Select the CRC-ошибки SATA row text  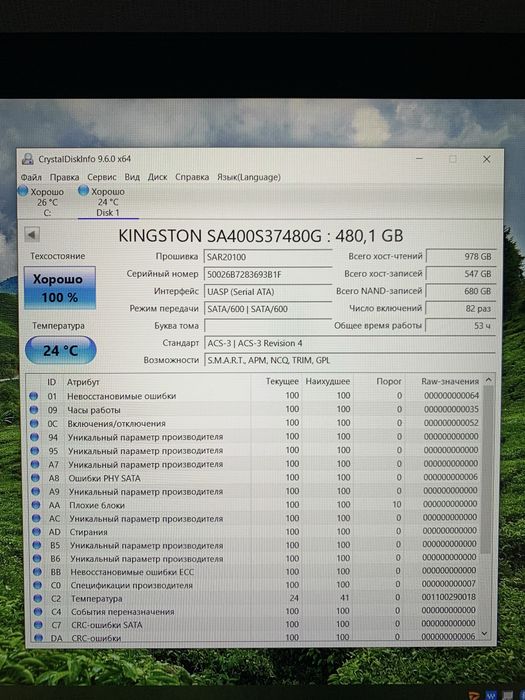107,625
